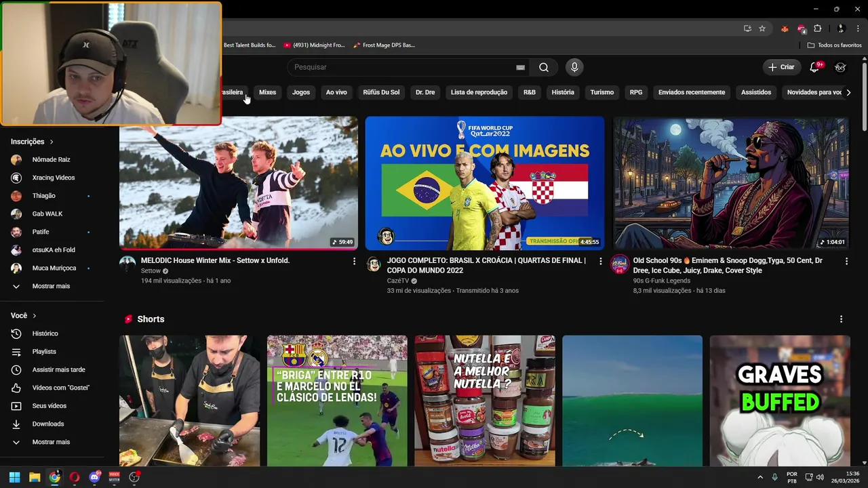The height and width of the screenshot is (488, 868).
Task: Open options menu for JOGO COMPLETO video
Action: click(x=600, y=261)
